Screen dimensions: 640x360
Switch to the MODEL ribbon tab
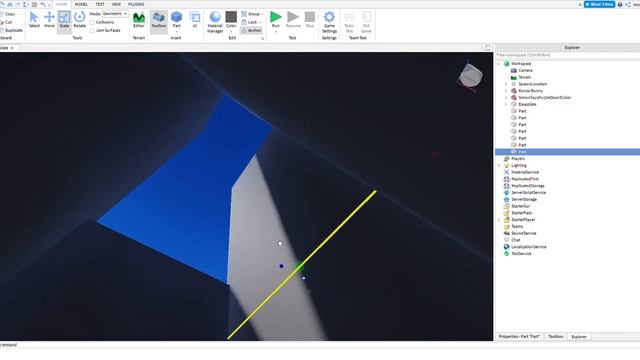81,4
